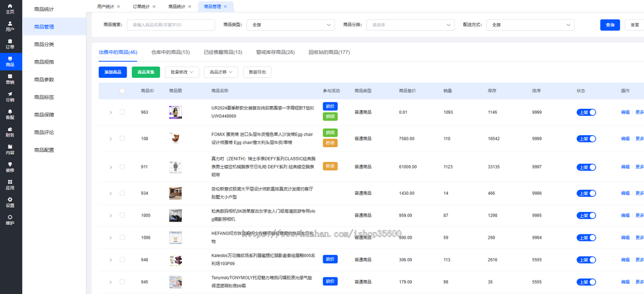The width and height of the screenshot is (644, 294).
Task: Tick the checkbox for product 108
Action: point(122,138)
